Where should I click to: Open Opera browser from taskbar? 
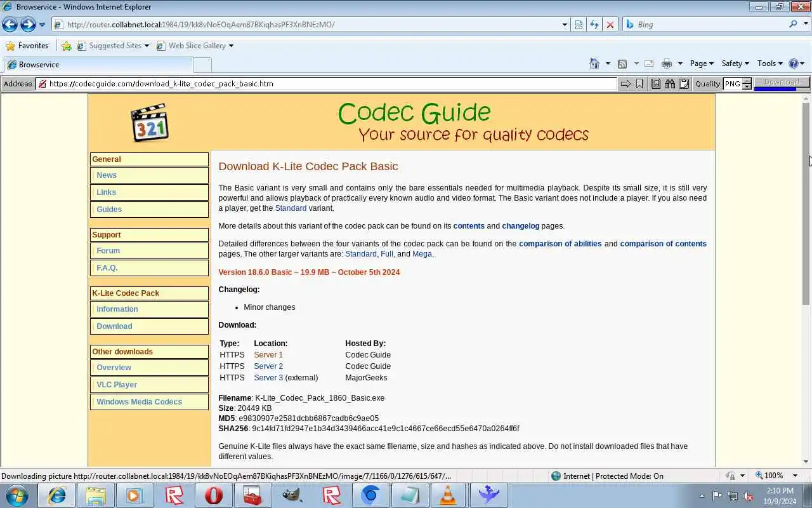coord(214,495)
